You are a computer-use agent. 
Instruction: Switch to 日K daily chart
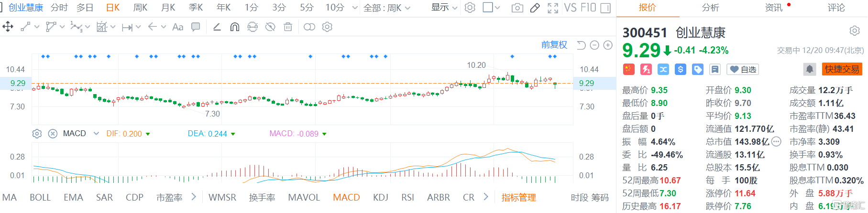[113, 8]
